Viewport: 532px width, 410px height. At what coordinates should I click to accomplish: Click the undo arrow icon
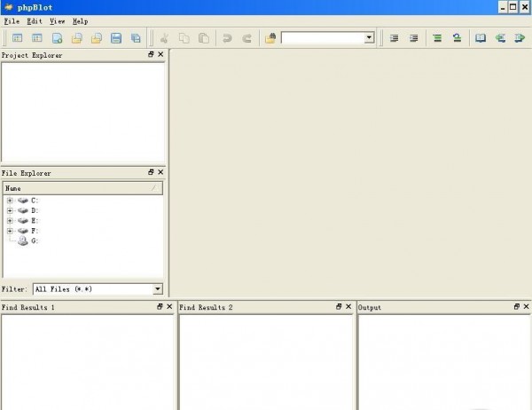point(227,38)
